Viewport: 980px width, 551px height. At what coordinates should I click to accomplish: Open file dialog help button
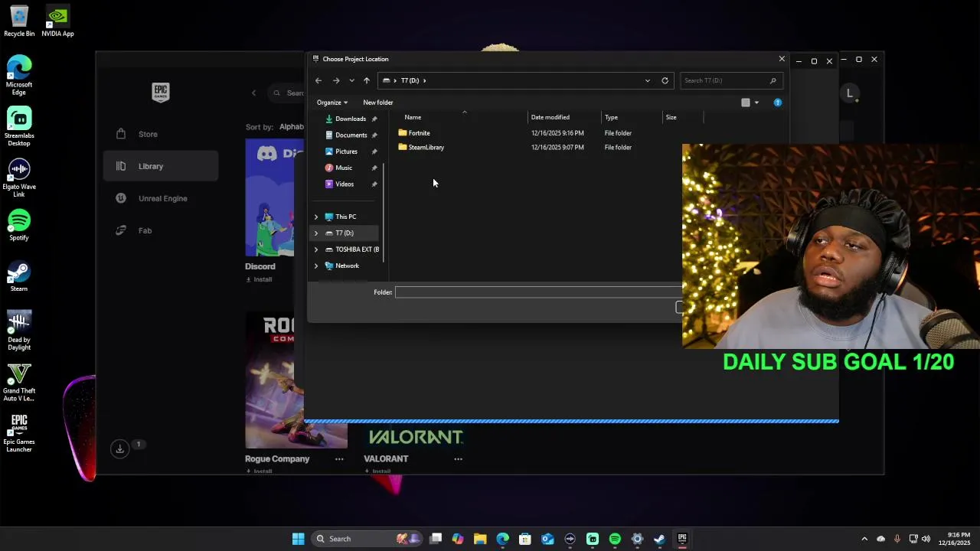pyautogui.click(x=778, y=103)
